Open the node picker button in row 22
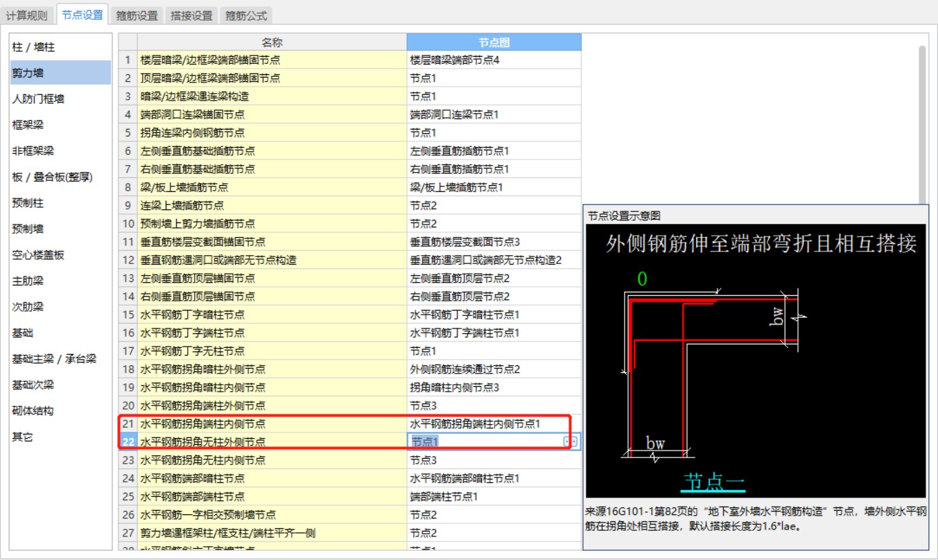 (571, 441)
